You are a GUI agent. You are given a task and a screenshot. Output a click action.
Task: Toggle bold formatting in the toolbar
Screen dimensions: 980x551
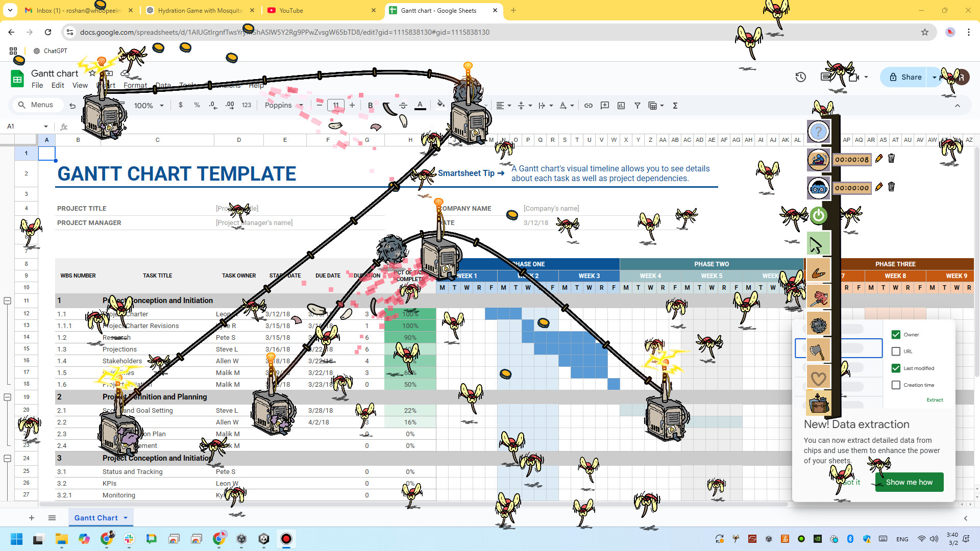[370, 105]
